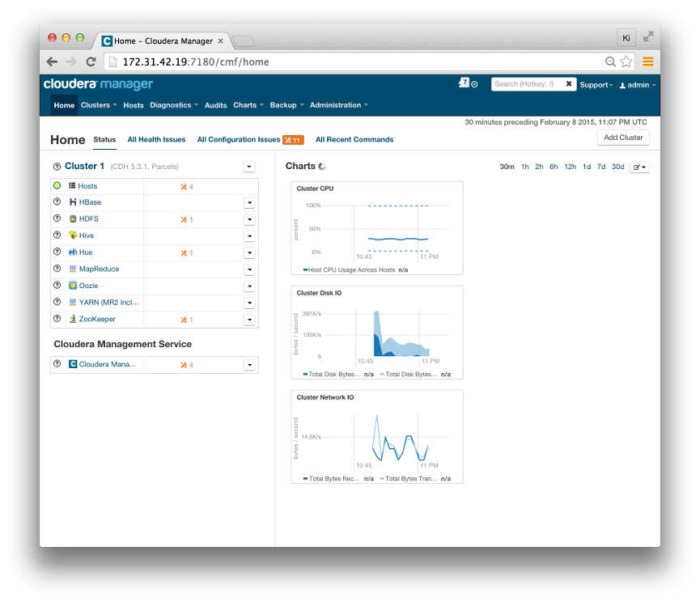This screenshot has height=602, width=700.
Task: Click the green Hosts health indicator
Action: point(57,185)
